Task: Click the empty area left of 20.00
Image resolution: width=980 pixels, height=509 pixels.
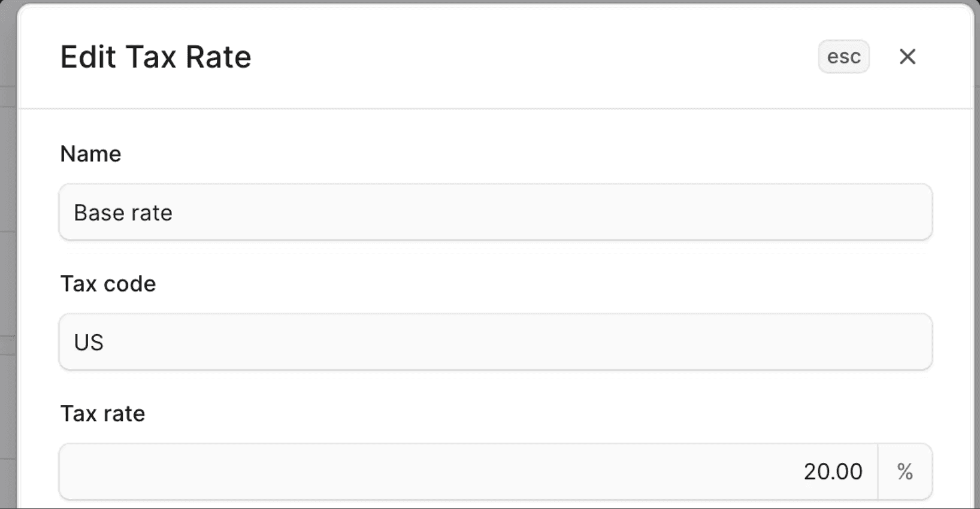Action: pyautogui.click(x=359, y=471)
